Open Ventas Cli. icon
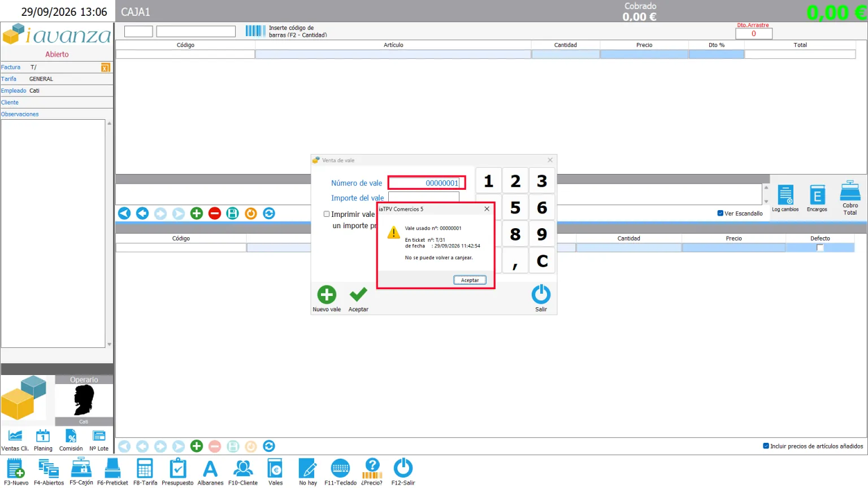This screenshot has height=488, width=868. pos(15,436)
